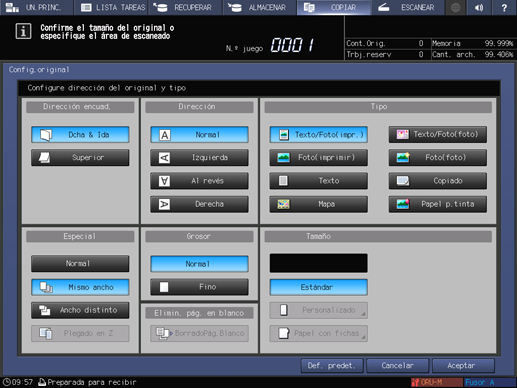Open the RECUPERAR tab
Viewport: 517px width, 388px height.
click(186, 7)
